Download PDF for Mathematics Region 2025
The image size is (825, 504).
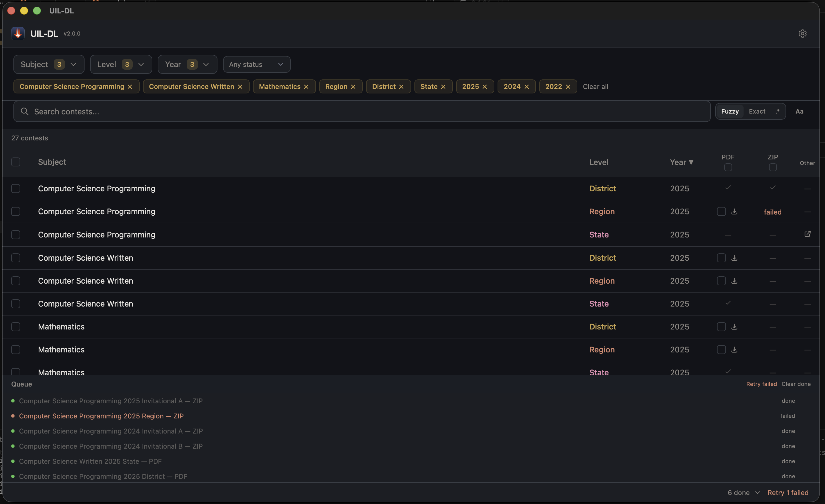(x=734, y=350)
